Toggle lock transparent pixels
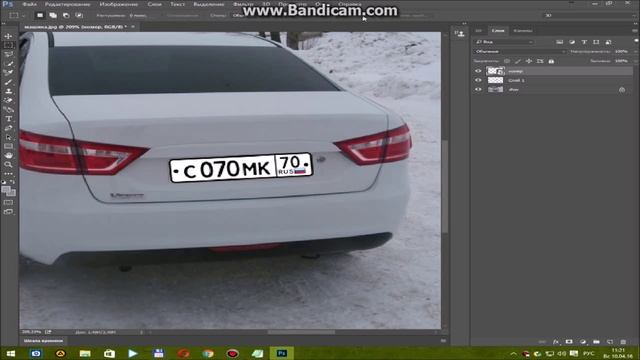 click(x=507, y=61)
